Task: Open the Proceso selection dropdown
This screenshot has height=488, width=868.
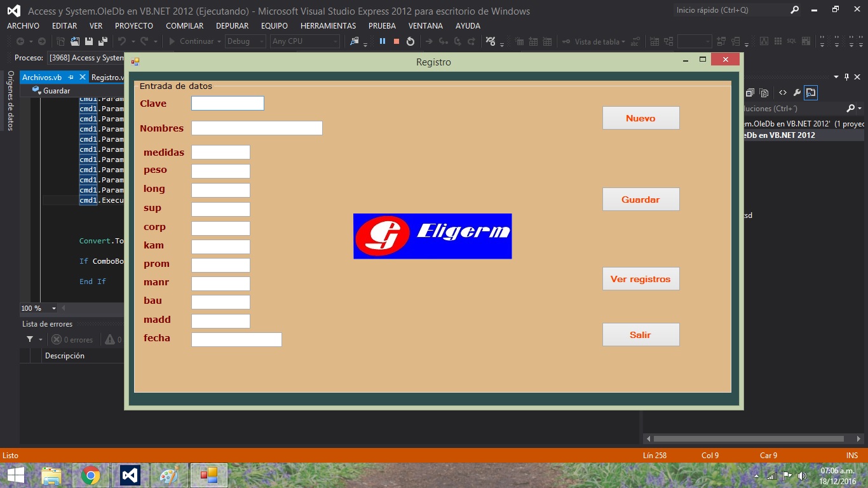Action: click(85, 58)
